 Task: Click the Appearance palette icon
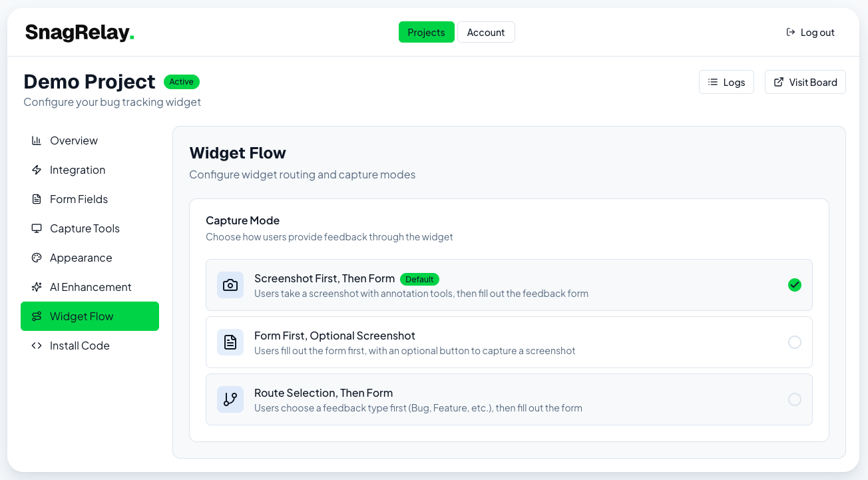[37, 258]
